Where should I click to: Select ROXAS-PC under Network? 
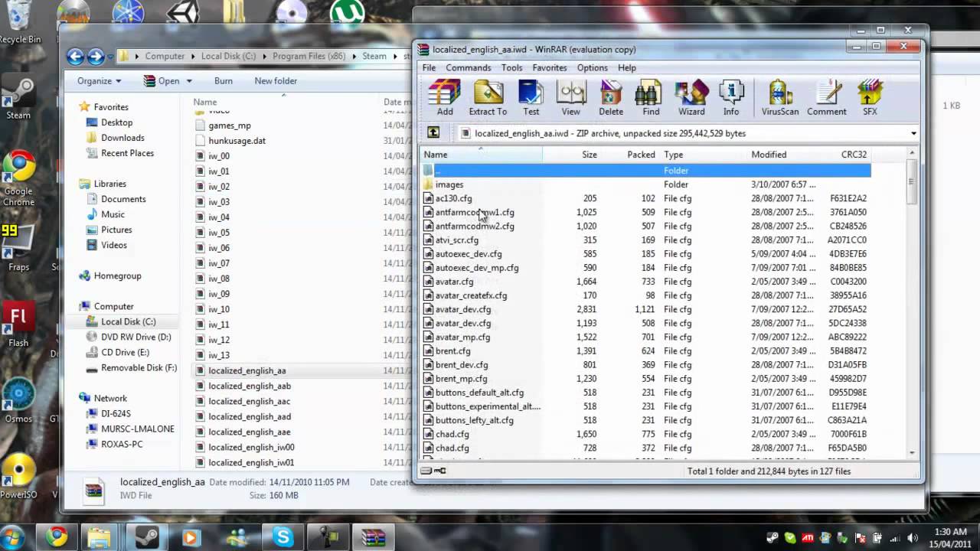(x=122, y=444)
